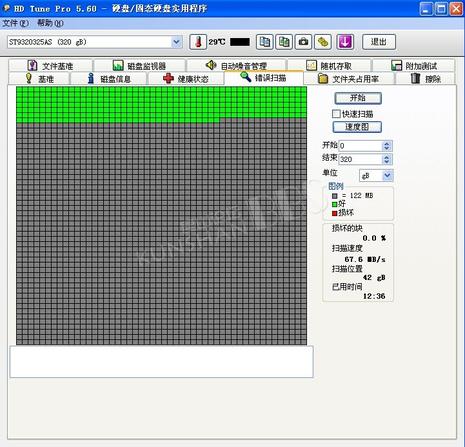
Task: Switch to the 磁盘信息 tab
Action: click(109, 79)
